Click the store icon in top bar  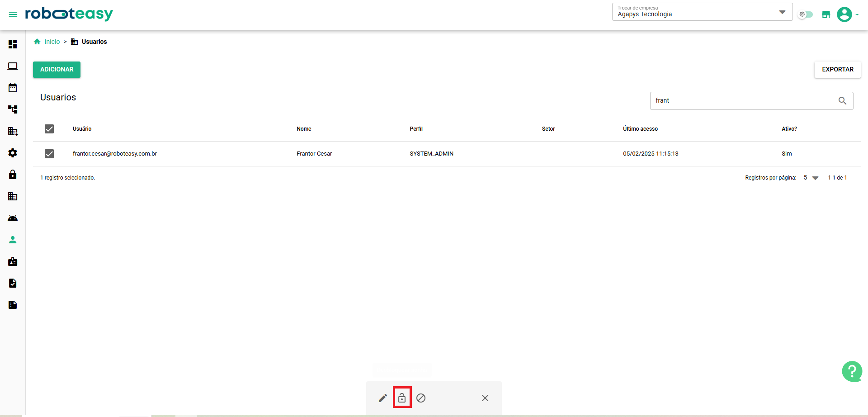pos(826,14)
